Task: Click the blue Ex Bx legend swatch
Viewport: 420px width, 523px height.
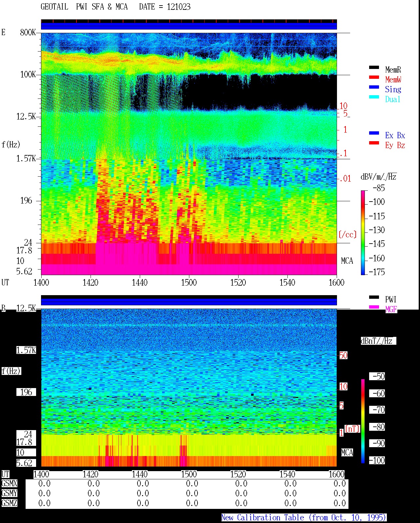Action: click(x=374, y=133)
